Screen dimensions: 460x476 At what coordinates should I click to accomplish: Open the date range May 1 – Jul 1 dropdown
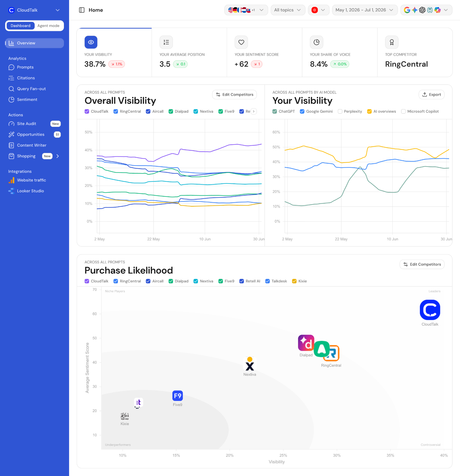point(364,10)
